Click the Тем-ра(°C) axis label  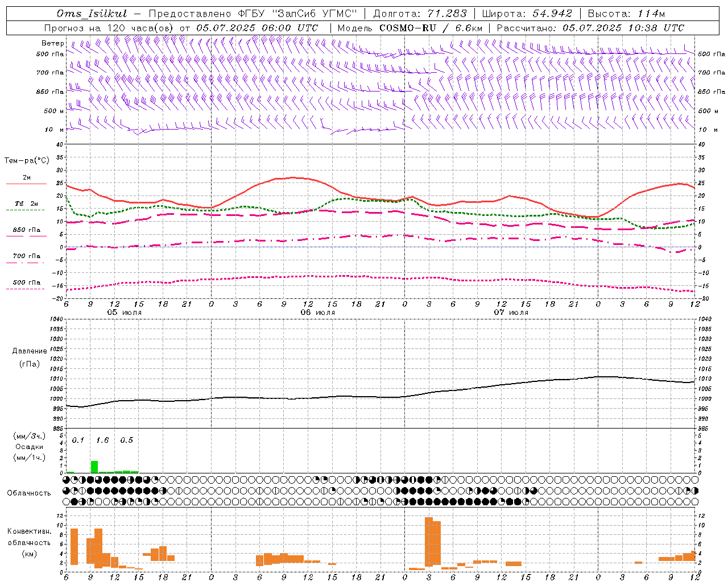click(27, 161)
